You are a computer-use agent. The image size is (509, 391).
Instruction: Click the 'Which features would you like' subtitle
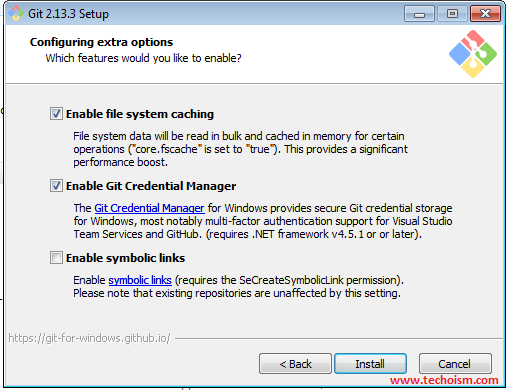(x=143, y=58)
